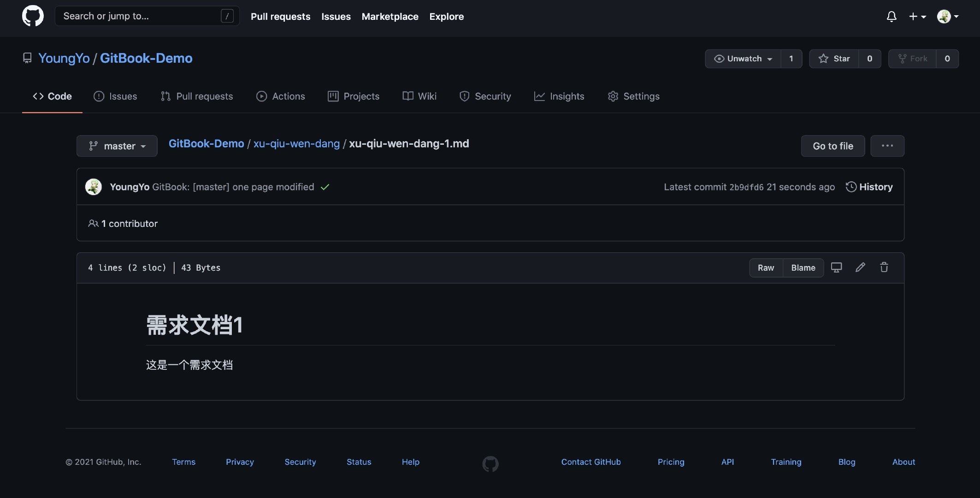
Task: Open History via clock icon
Action: coord(851,187)
